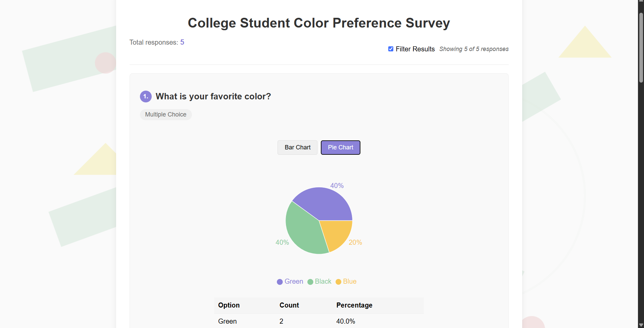
Task: Click the Percentage column header
Action: click(354, 305)
